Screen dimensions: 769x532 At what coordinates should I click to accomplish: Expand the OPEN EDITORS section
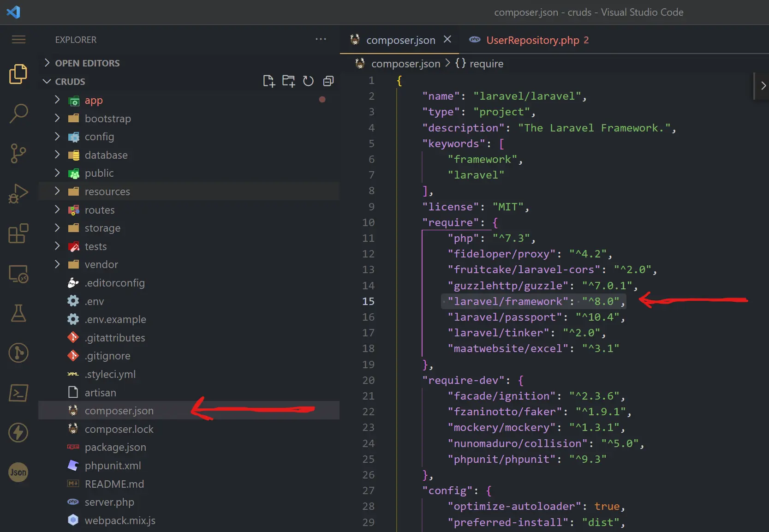[87, 63]
